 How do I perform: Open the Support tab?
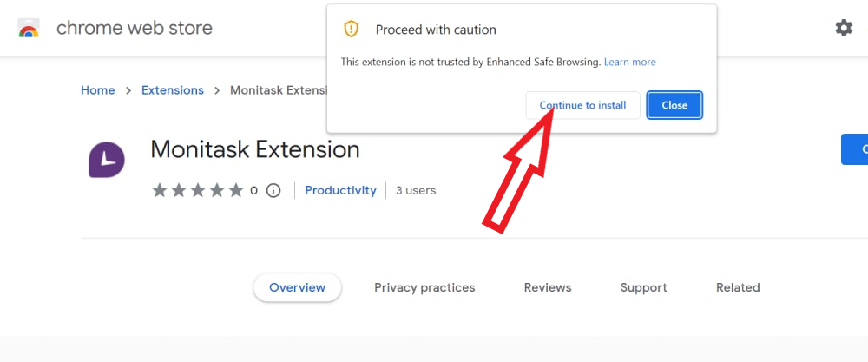(x=643, y=288)
